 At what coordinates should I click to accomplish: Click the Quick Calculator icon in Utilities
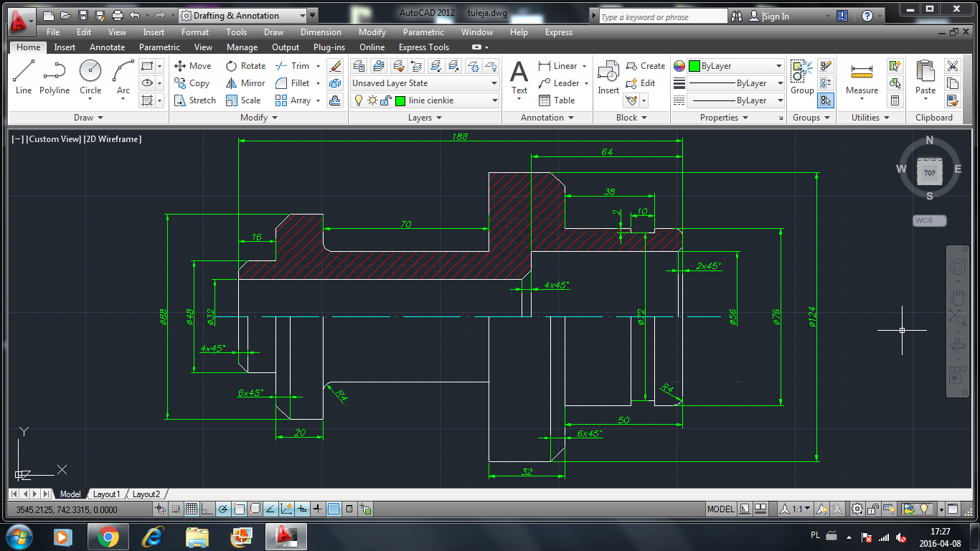pyautogui.click(x=895, y=100)
